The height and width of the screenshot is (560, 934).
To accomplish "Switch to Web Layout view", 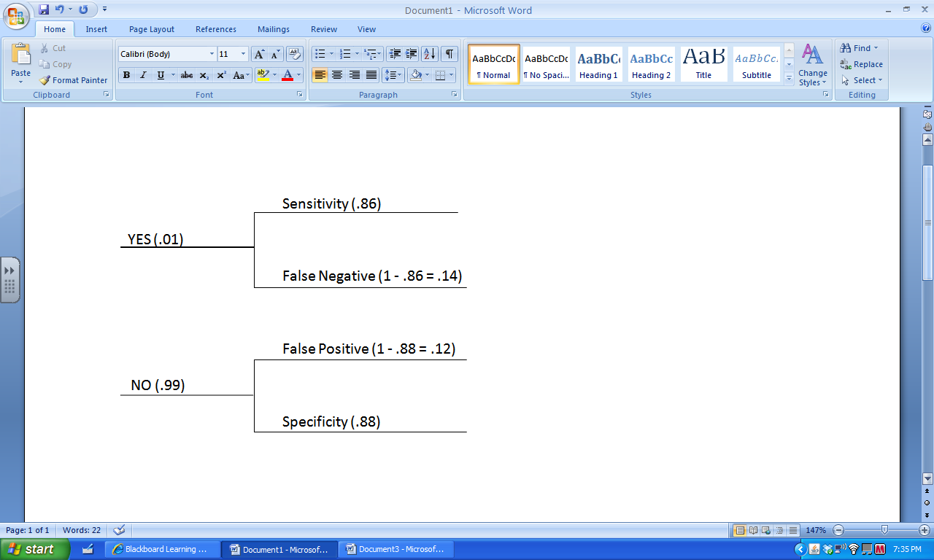I will (767, 530).
